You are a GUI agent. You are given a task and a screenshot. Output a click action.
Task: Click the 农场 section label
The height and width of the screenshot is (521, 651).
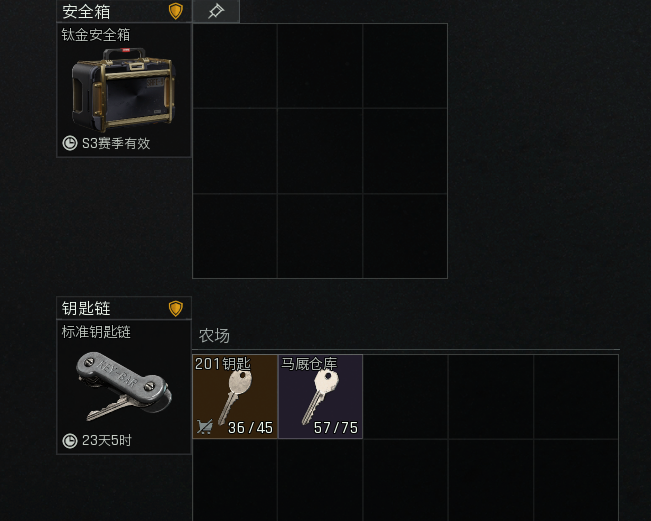(214, 335)
